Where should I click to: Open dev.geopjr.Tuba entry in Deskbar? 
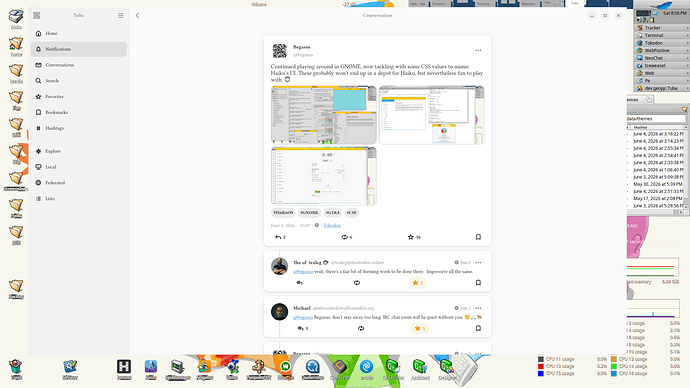[662, 88]
